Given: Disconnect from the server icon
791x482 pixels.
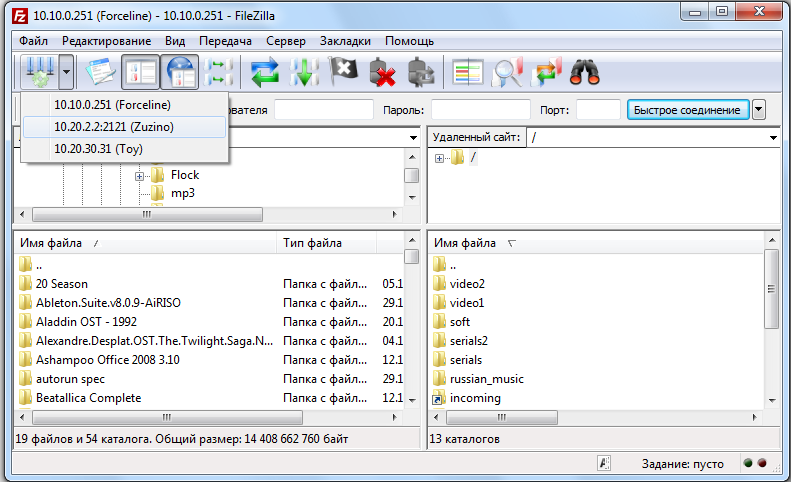Looking at the screenshot, I should pos(382,72).
